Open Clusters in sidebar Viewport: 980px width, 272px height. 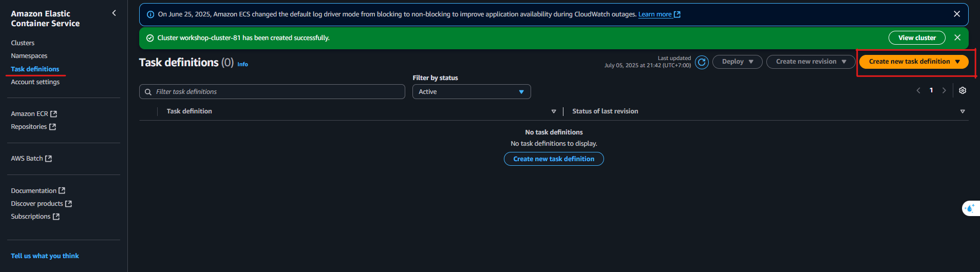click(x=23, y=43)
